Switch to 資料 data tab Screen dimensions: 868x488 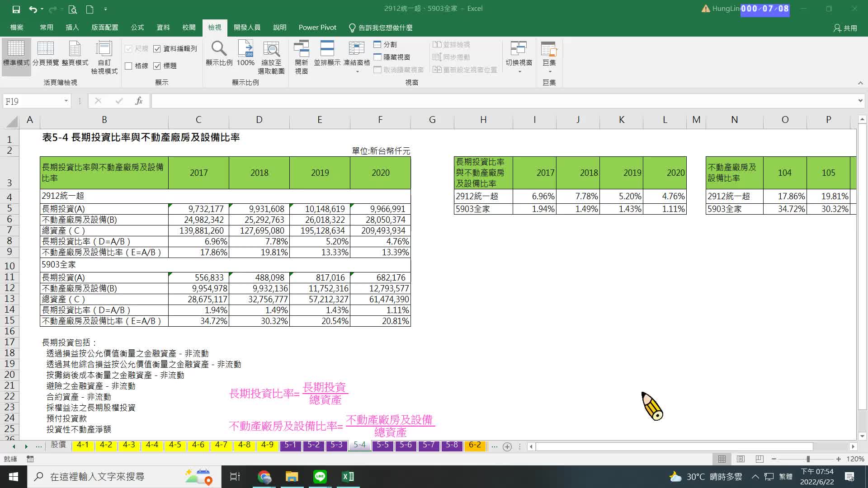tap(163, 28)
